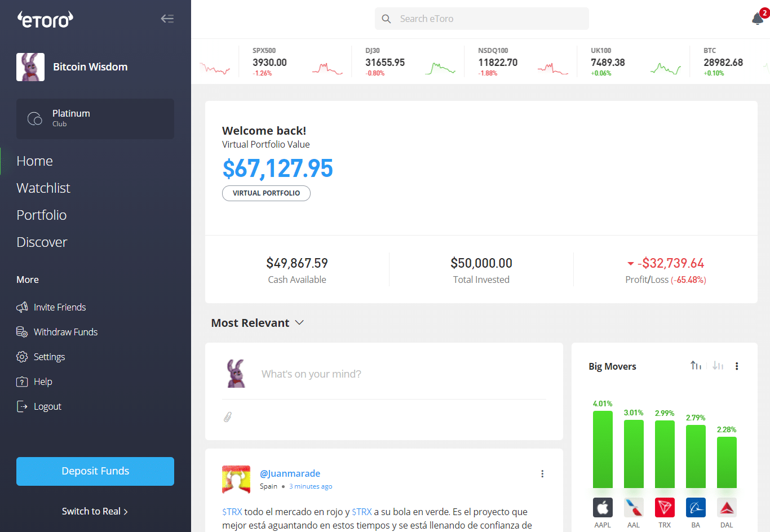Select the Apple AAPL stock icon

pos(603,508)
